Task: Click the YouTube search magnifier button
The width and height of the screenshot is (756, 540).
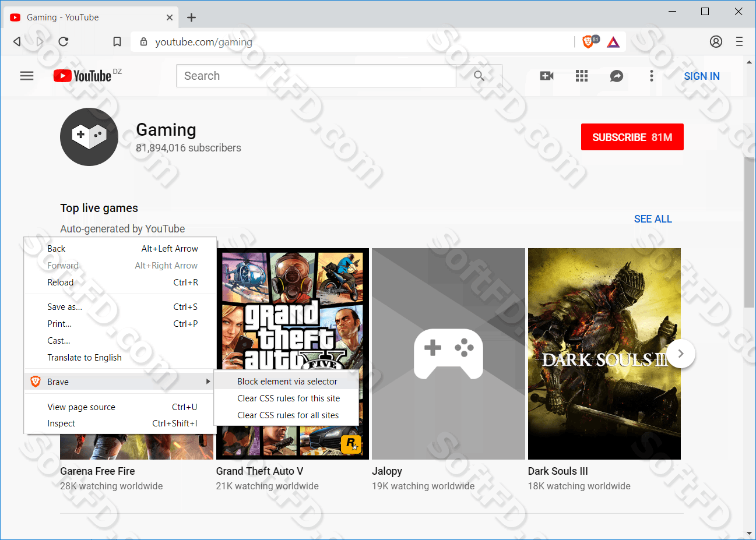Action: tap(479, 76)
